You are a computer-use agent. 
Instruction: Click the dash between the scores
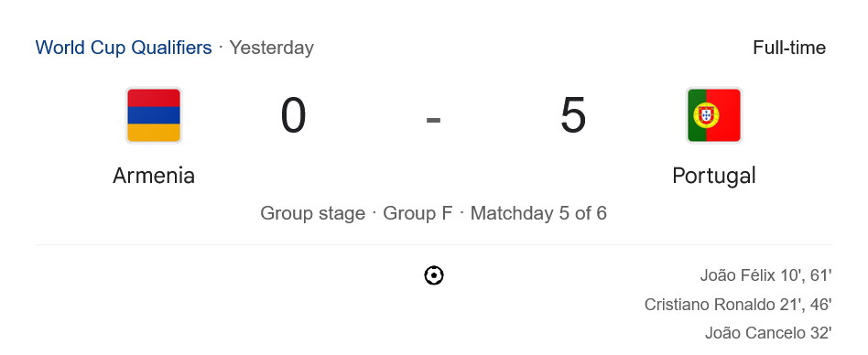pos(433,120)
